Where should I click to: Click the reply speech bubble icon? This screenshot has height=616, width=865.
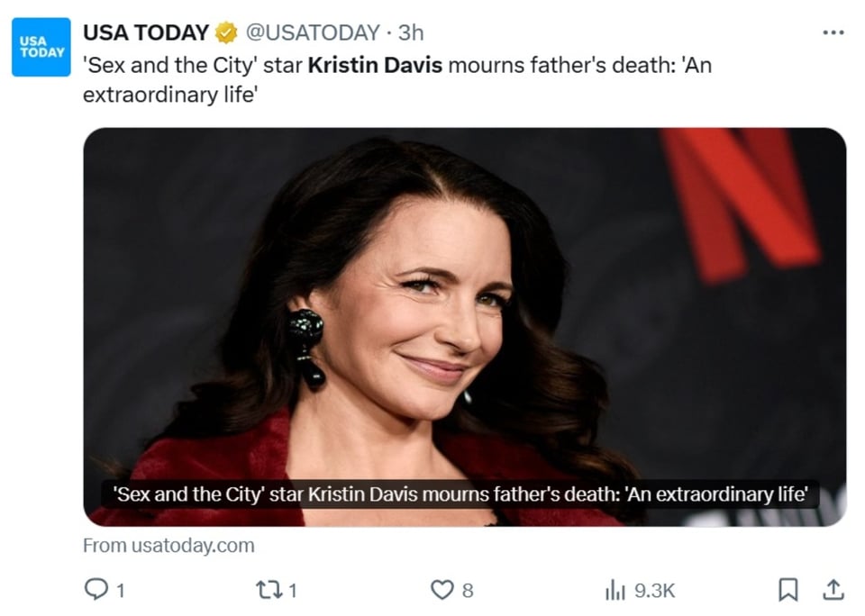pyautogui.click(x=96, y=589)
